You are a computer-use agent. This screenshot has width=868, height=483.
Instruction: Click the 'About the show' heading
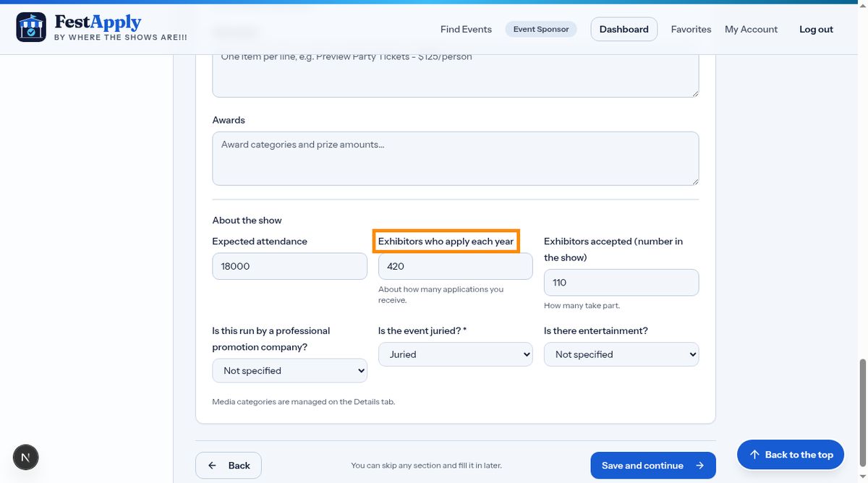(x=247, y=221)
